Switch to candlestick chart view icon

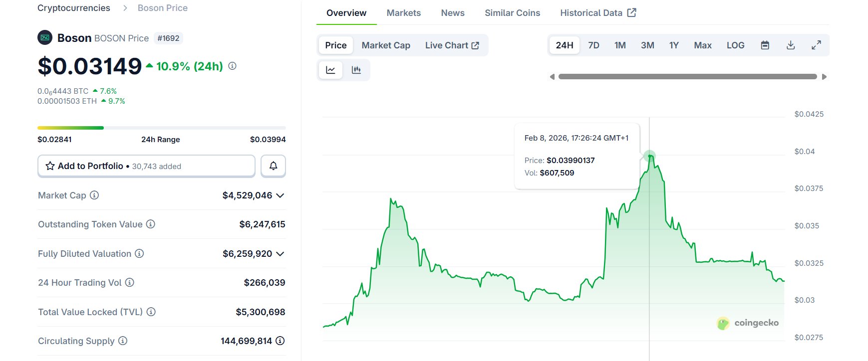coord(356,70)
